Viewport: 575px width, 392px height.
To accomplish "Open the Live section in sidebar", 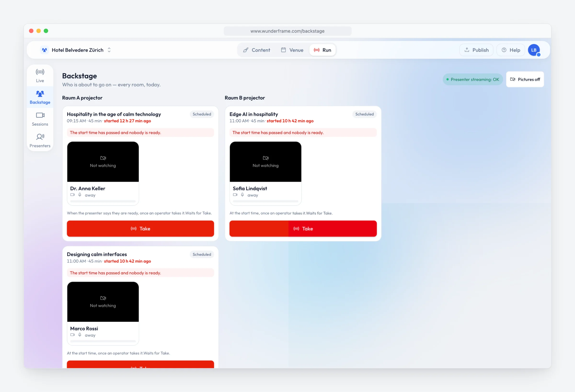I will pyautogui.click(x=40, y=76).
